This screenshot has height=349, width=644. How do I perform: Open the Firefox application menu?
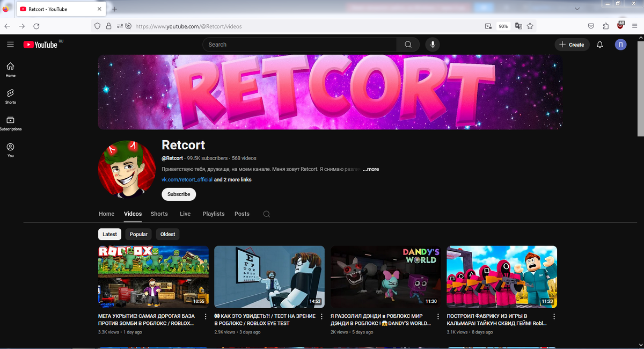click(635, 26)
